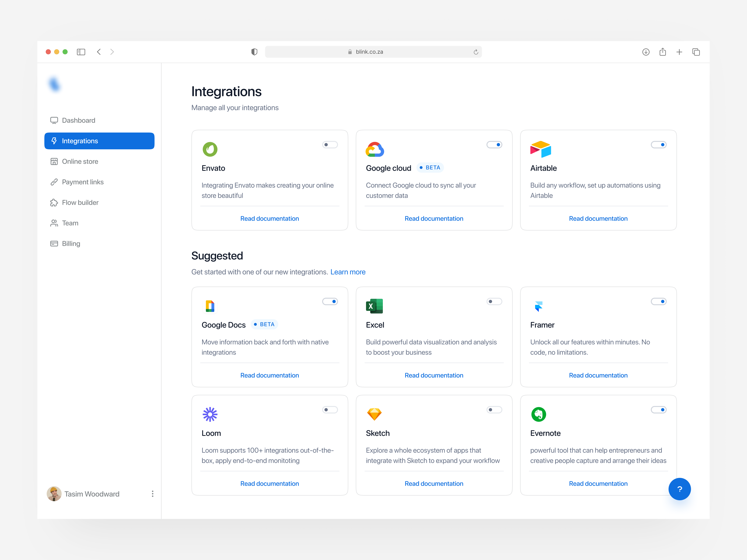Click the browser sidebar toggle icon
The width and height of the screenshot is (747, 560).
(x=81, y=52)
